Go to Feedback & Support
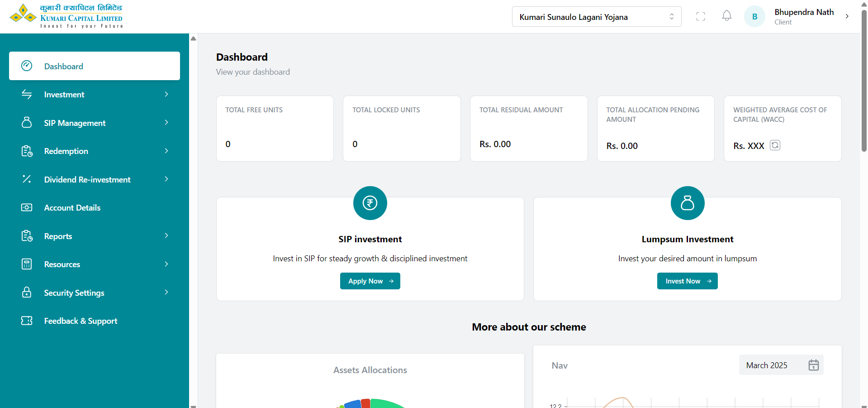The image size is (868, 408). click(x=81, y=321)
